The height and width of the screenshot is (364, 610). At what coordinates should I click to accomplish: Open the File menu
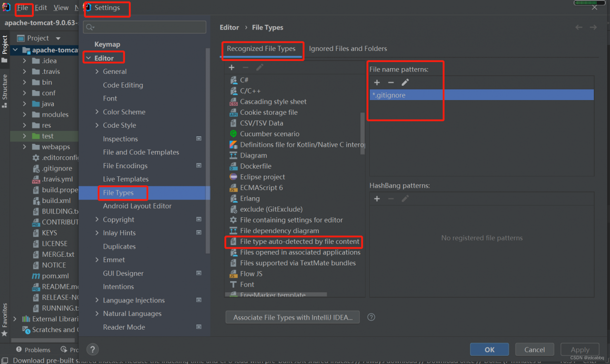[x=22, y=8]
